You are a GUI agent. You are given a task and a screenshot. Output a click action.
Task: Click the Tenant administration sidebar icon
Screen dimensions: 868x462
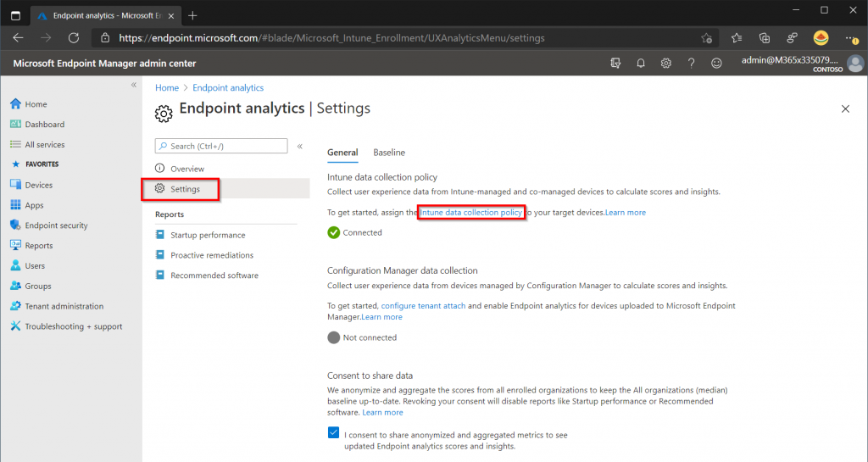(x=15, y=306)
